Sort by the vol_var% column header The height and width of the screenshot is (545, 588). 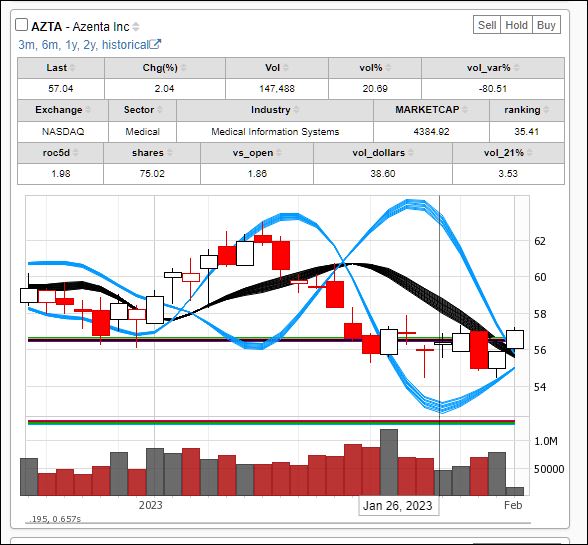(x=493, y=68)
